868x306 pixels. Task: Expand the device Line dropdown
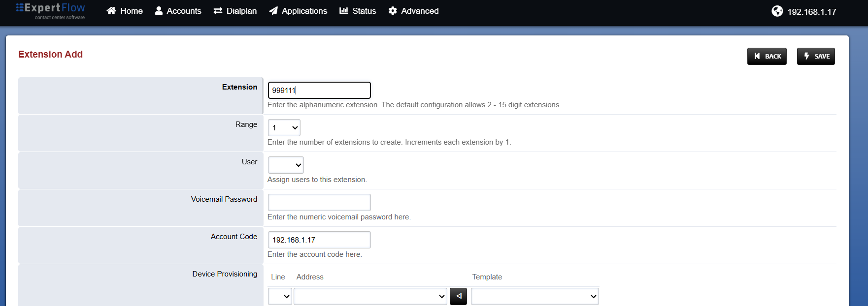point(280,296)
